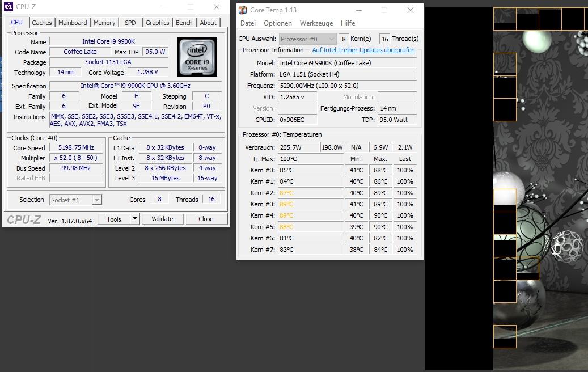The image size is (588, 372).
Task: Open the Bench tab in CPU-Z
Action: click(x=184, y=23)
